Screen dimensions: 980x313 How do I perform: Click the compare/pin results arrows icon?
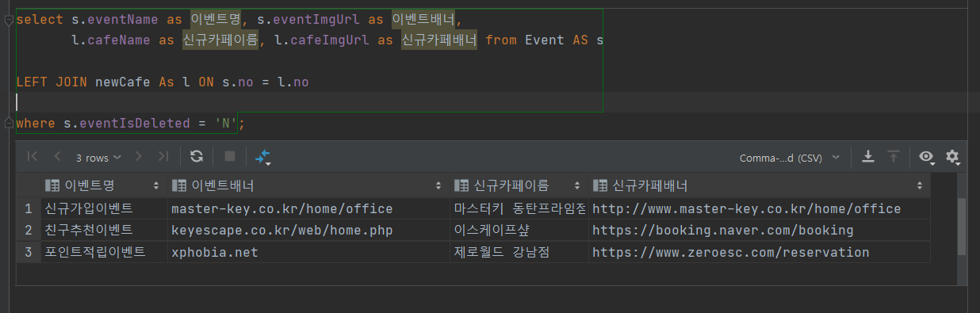coord(263,157)
